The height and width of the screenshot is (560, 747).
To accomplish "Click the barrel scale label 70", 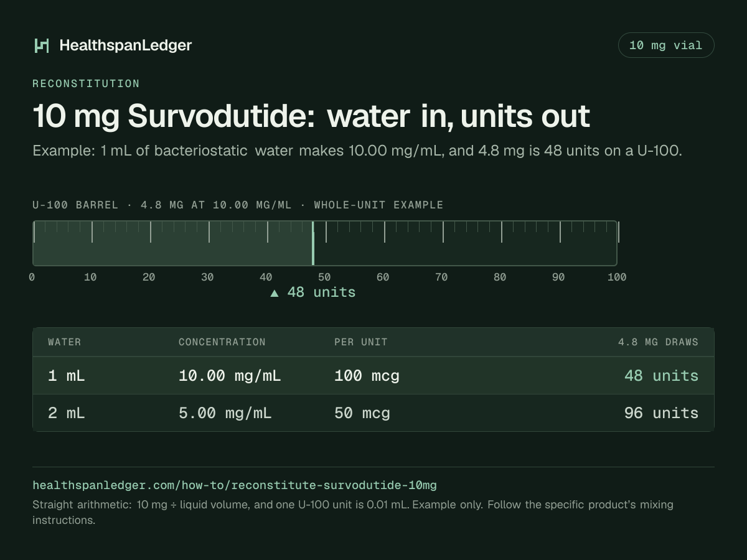I will tap(441, 277).
